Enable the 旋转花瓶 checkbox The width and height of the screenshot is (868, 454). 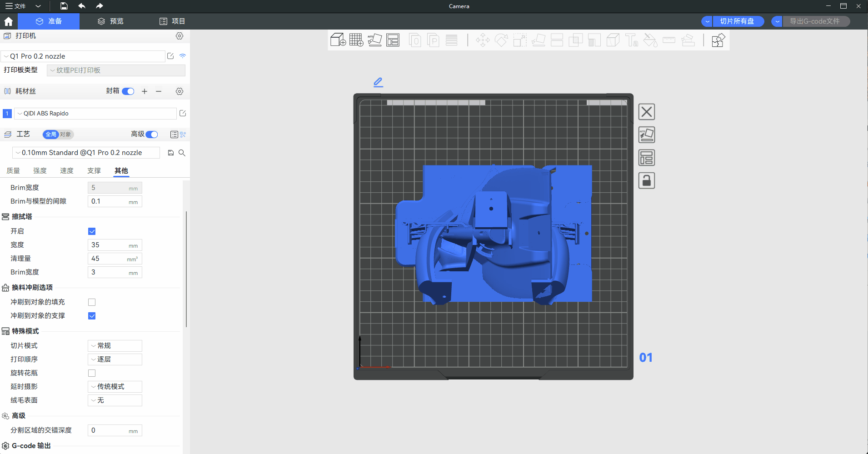click(x=92, y=373)
